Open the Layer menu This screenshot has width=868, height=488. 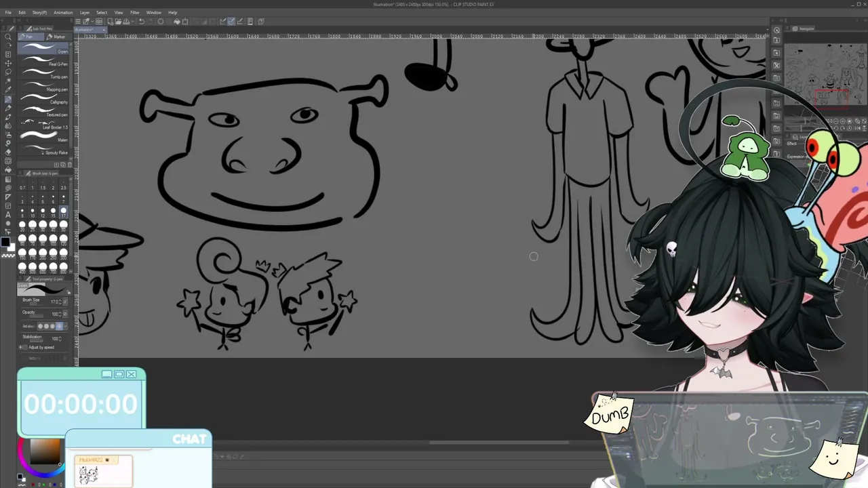85,12
